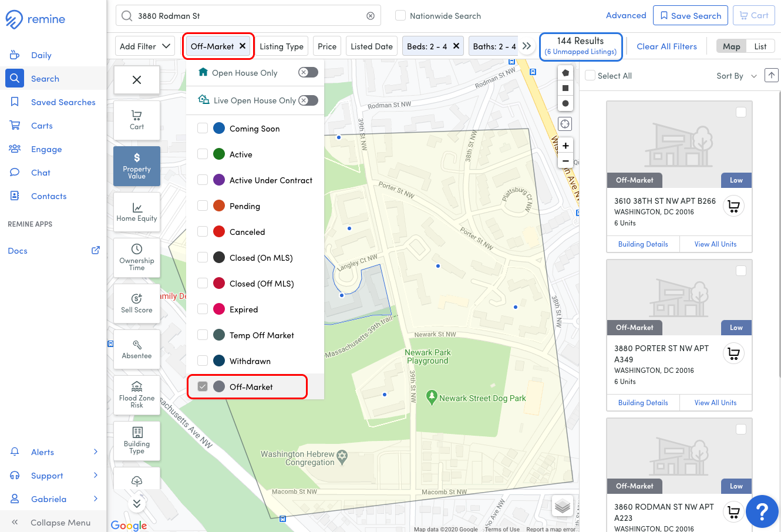Toggle Live Open House Only switch
The height and width of the screenshot is (532, 781).
(308, 100)
